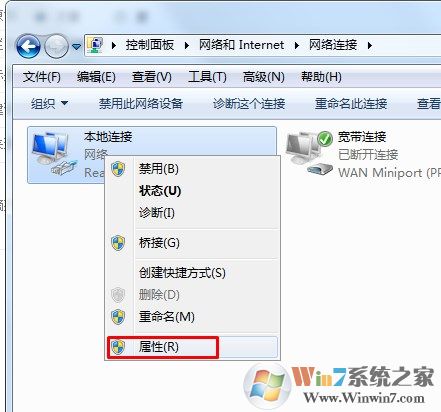Click the blue Back arrow button
Image resolution: width=441 pixels, height=412 pixels.
(28, 46)
